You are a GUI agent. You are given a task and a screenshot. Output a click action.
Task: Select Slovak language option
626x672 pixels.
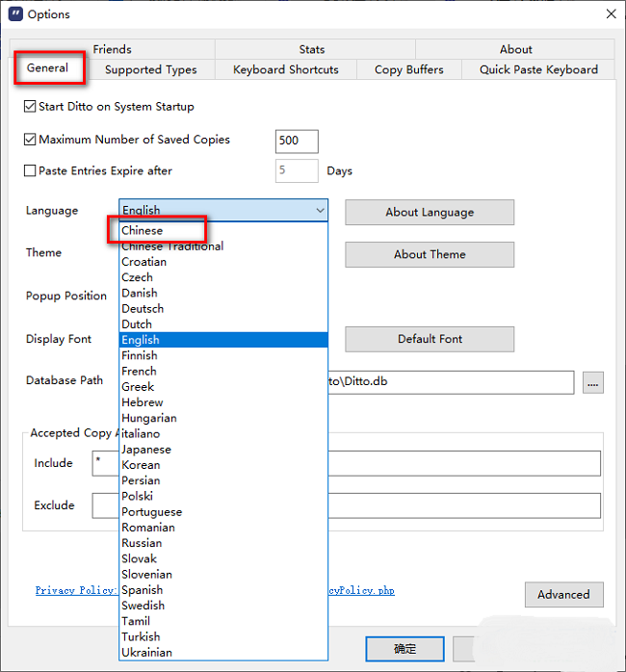(x=223, y=558)
